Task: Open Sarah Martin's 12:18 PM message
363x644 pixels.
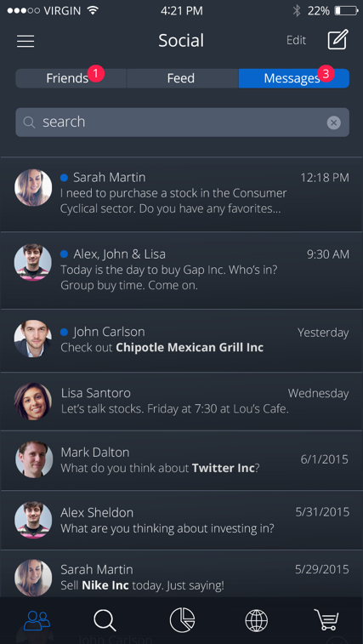Action: [182, 194]
